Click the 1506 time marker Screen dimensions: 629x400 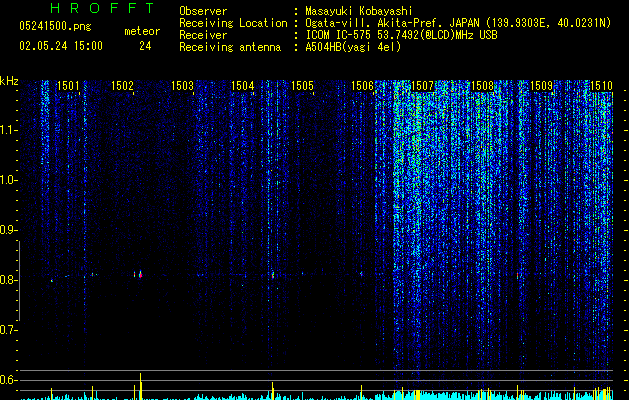pos(363,86)
